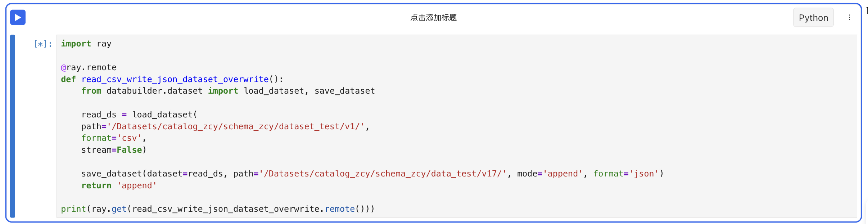Click the function name read_csv_write_json_dataset_overwrite in def line
Screen dimensions: 868x224
[175, 79]
